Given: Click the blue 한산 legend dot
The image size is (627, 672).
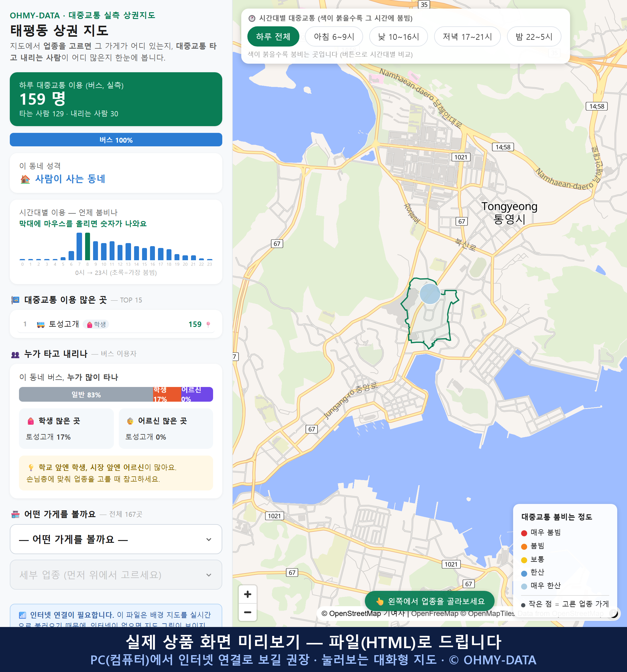Looking at the screenshot, I should tap(524, 573).
